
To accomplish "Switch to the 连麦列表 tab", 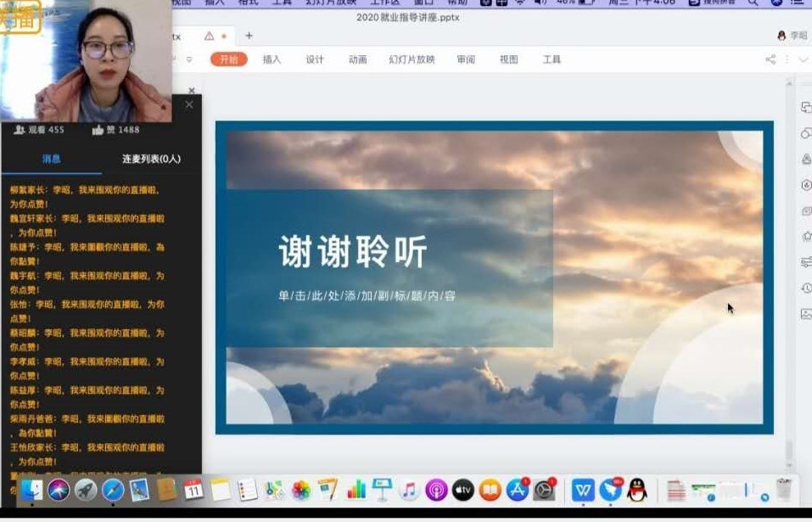I will click(151, 159).
